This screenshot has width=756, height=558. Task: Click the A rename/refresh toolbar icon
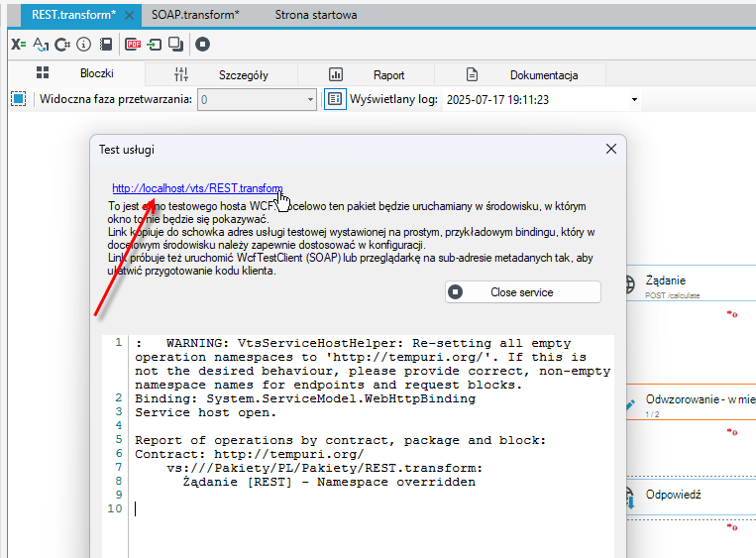click(x=41, y=45)
